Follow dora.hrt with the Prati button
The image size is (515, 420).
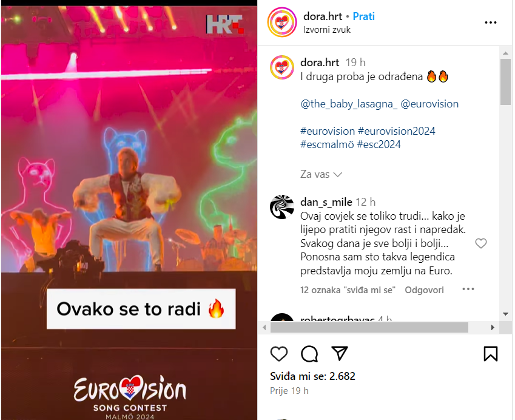click(363, 16)
